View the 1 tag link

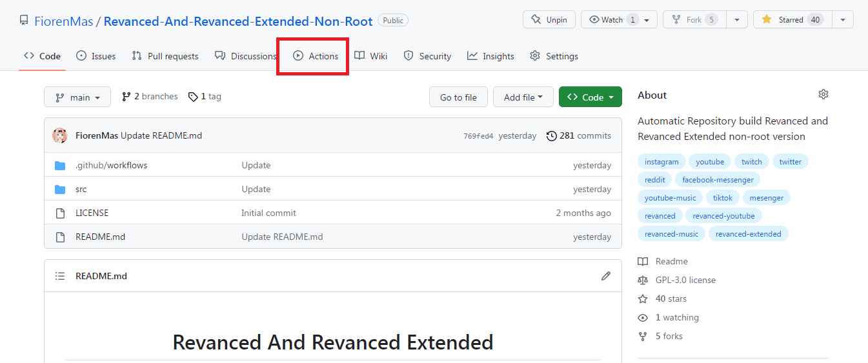coord(205,97)
